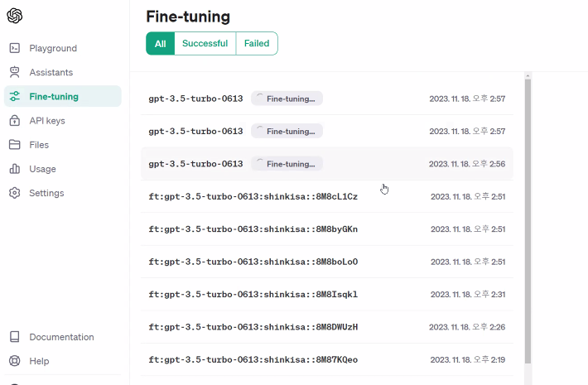588x385 pixels.
Task: Click the scrollbar's up arrow
Action: pyautogui.click(x=528, y=75)
